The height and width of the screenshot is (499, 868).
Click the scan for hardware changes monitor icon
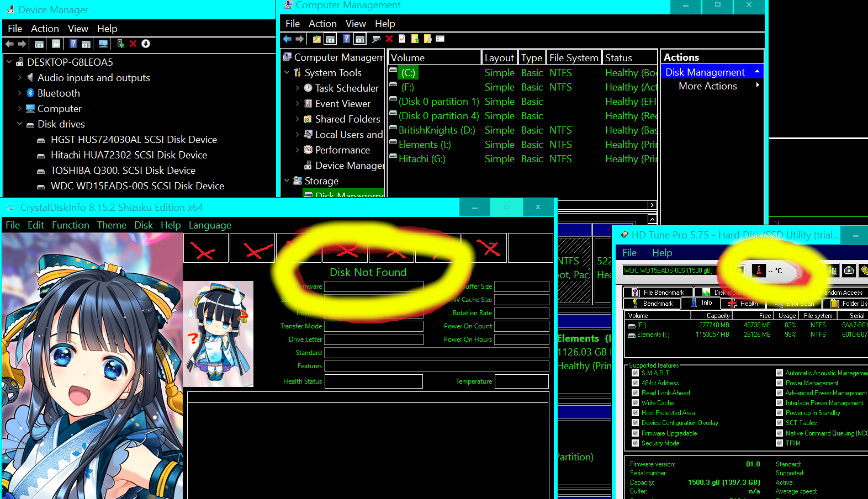click(x=103, y=44)
